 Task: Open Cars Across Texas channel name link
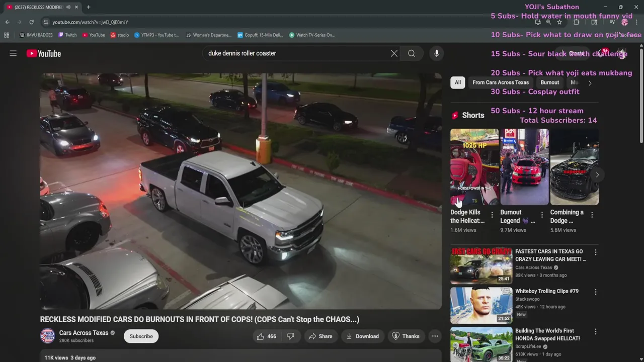pos(84,333)
